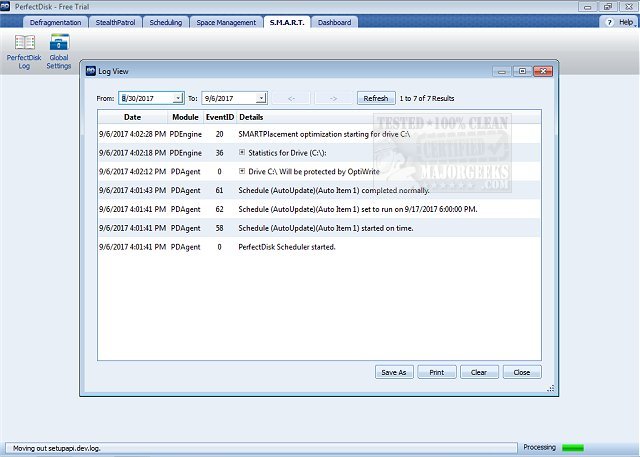Click the Save As button
640x457 pixels.
coord(394,372)
